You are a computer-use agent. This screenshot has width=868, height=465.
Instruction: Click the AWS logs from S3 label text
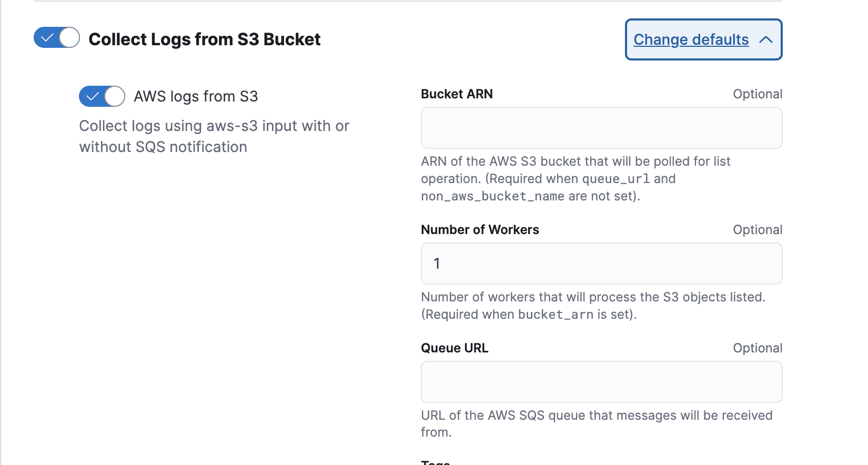[x=196, y=97]
